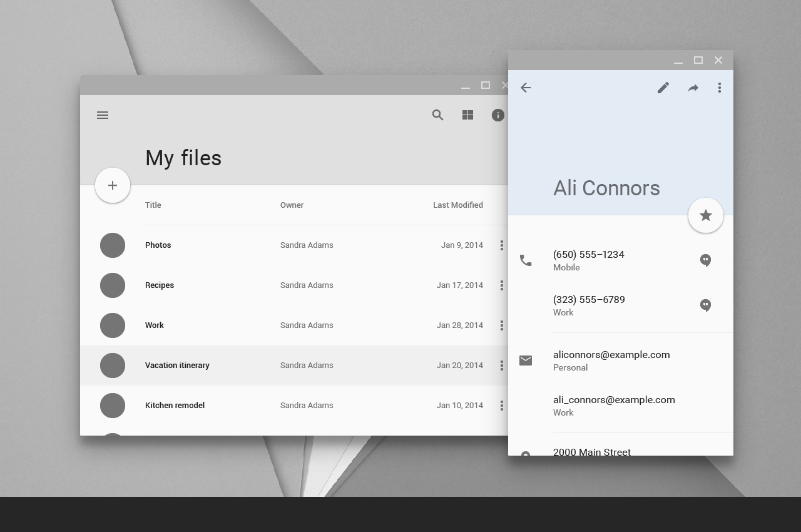Start Hangouts message for the mobile number
Screen dimensions: 801x532
(705, 260)
